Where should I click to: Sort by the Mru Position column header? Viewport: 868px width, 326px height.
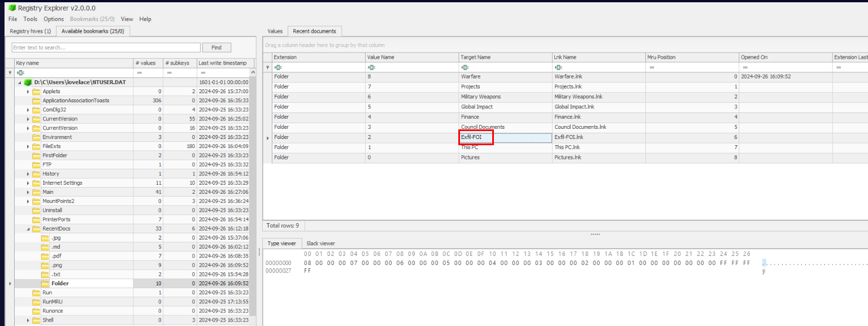point(692,57)
